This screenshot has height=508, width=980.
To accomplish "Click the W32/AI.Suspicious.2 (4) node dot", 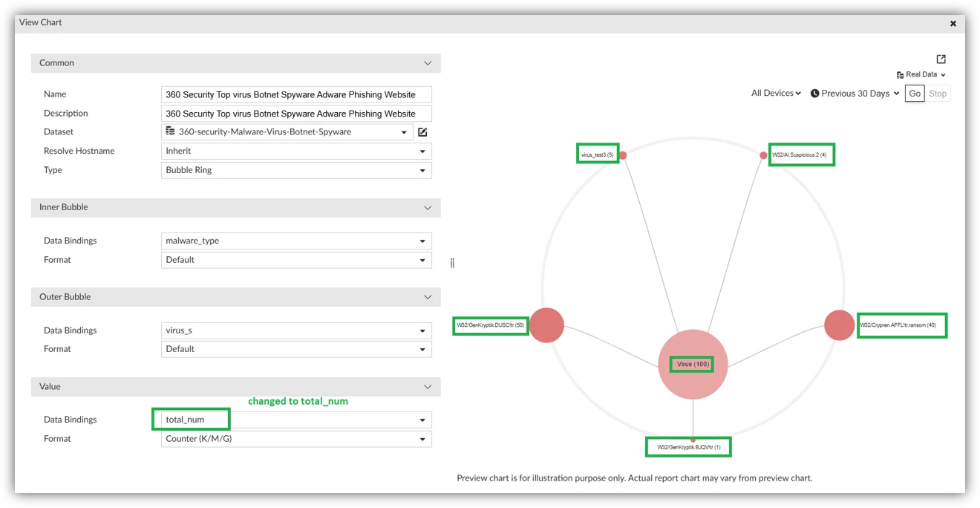I will (763, 155).
